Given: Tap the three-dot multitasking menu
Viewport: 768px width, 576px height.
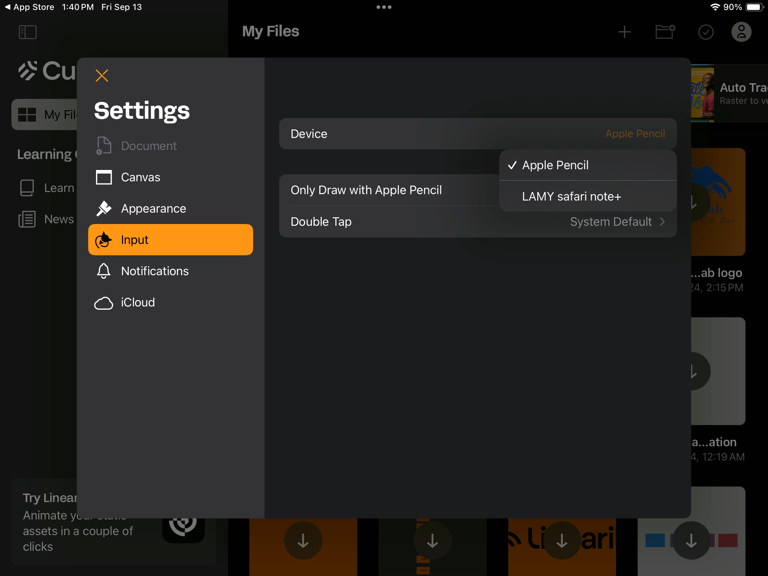Looking at the screenshot, I should 384,7.
